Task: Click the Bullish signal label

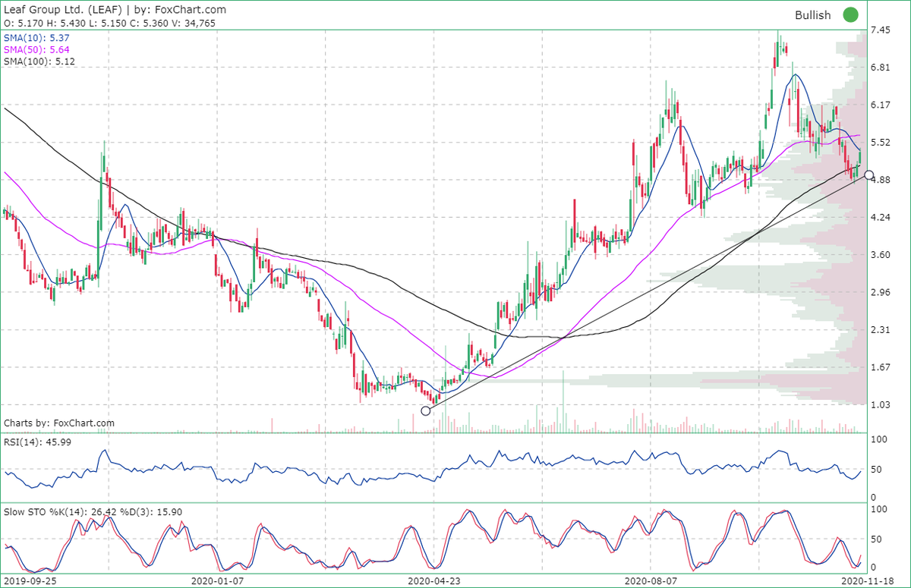Action: (x=813, y=15)
